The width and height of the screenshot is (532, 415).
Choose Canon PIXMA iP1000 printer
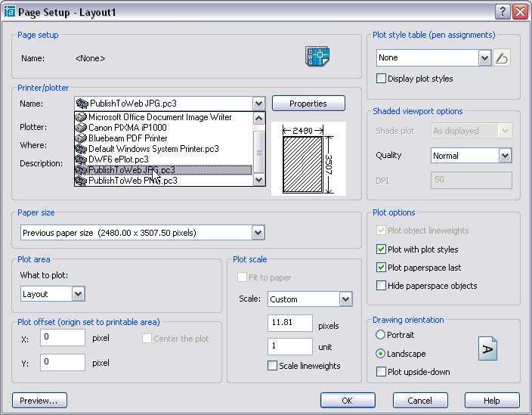[x=163, y=128]
